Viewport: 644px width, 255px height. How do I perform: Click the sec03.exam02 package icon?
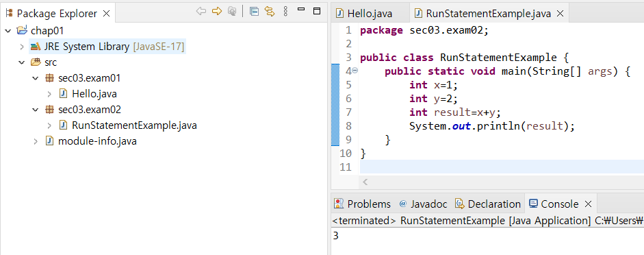[49, 110]
